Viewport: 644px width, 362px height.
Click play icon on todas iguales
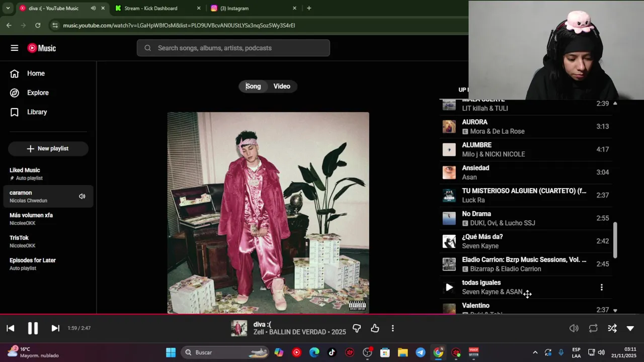click(x=449, y=287)
